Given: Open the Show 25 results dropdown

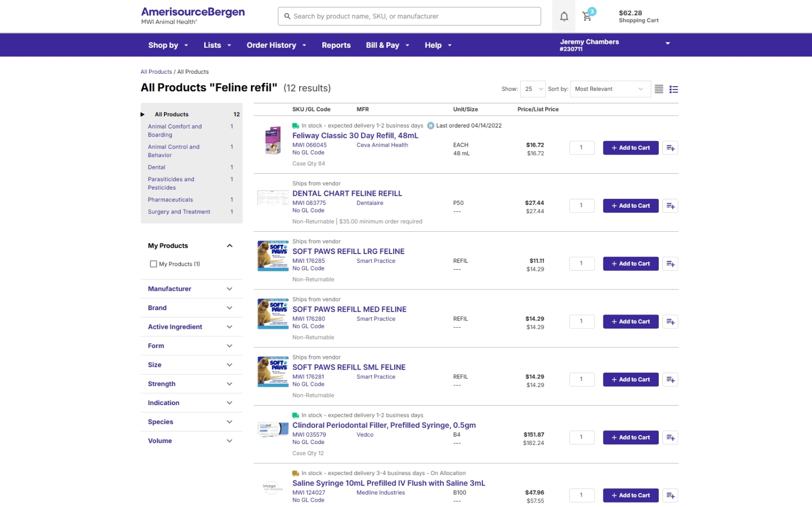Looking at the screenshot, I should point(533,89).
